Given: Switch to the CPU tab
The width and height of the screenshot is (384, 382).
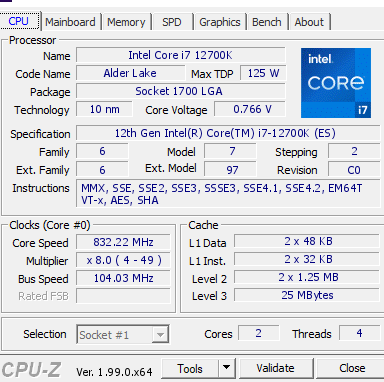Looking at the screenshot, I should [x=19, y=21].
